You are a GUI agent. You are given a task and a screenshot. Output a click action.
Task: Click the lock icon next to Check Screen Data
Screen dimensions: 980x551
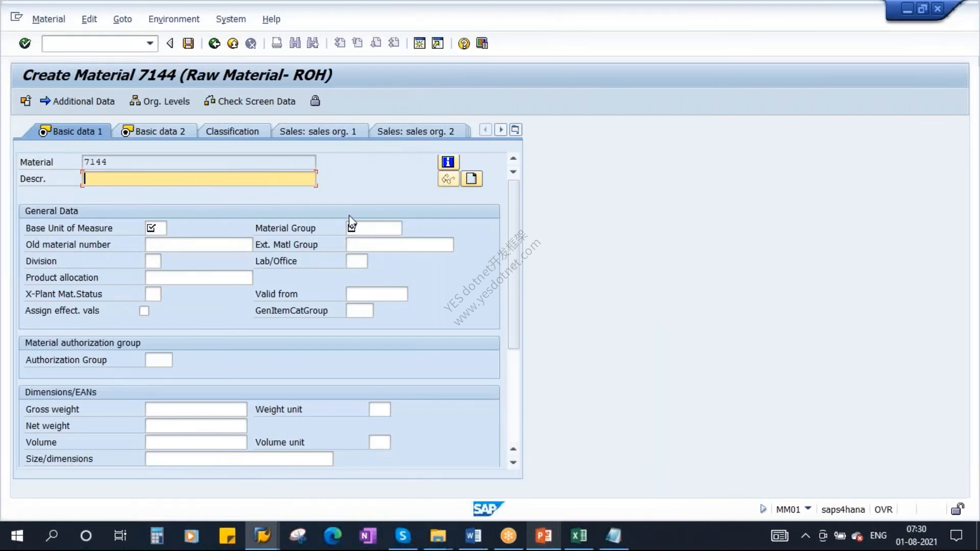(x=315, y=101)
